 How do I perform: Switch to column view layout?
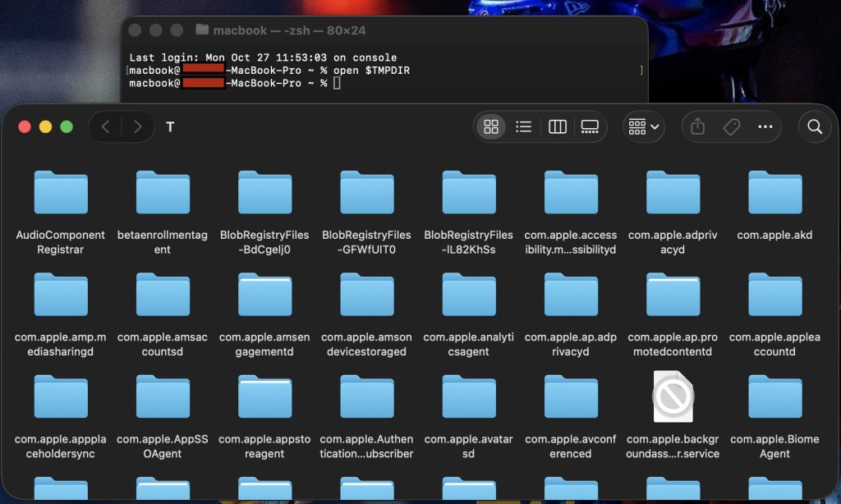point(557,126)
